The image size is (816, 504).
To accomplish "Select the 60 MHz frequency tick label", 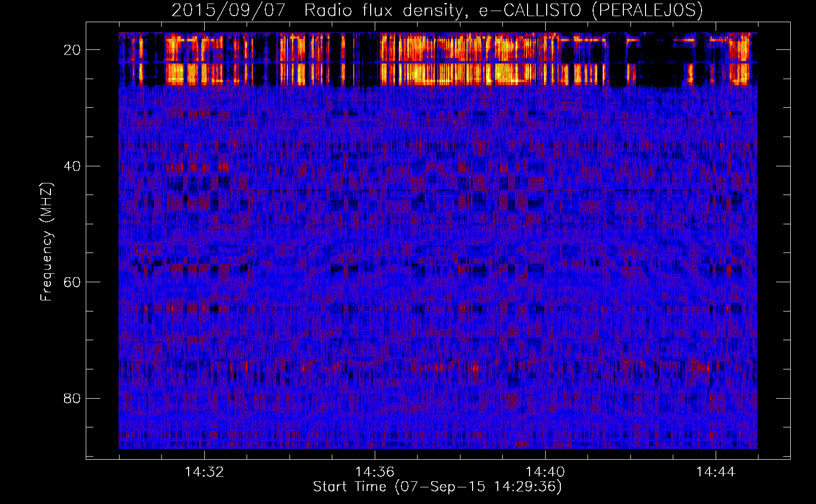I will pyautogui.click(x=73, y=282).
